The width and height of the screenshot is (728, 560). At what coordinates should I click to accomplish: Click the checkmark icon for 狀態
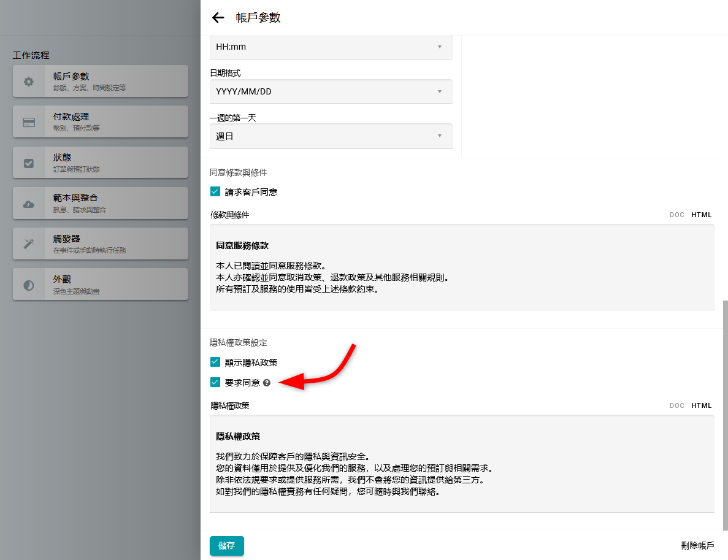(x=29, y=163)
